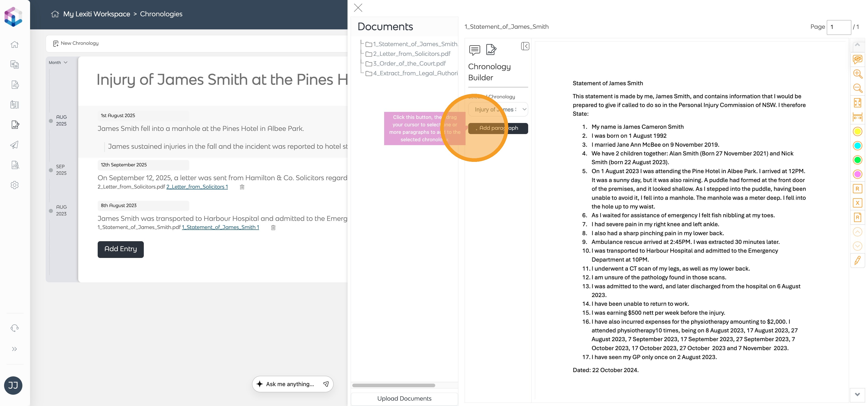The image size is (868, 406).
Task: Select the green highlight color
Action: [857, 160]
